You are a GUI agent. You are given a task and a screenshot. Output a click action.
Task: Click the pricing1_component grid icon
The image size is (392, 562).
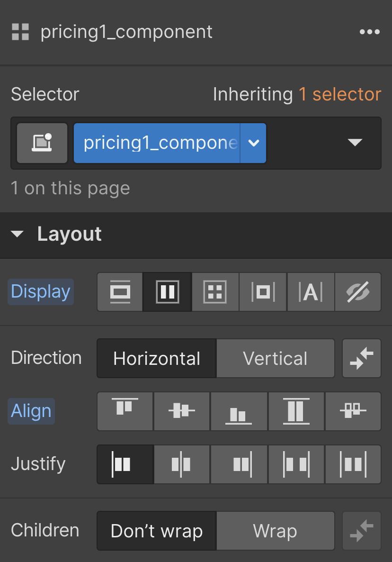tap(20, 32)
